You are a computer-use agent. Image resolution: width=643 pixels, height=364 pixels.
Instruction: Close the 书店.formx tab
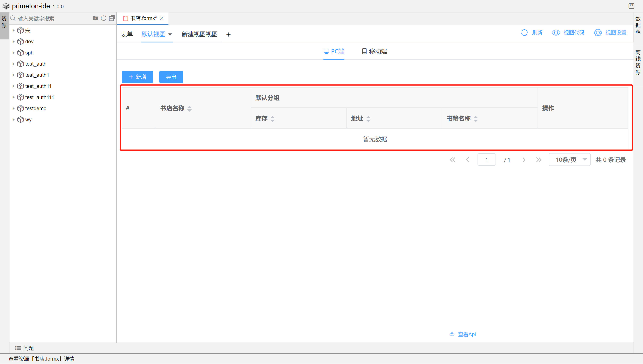(162, 18)
